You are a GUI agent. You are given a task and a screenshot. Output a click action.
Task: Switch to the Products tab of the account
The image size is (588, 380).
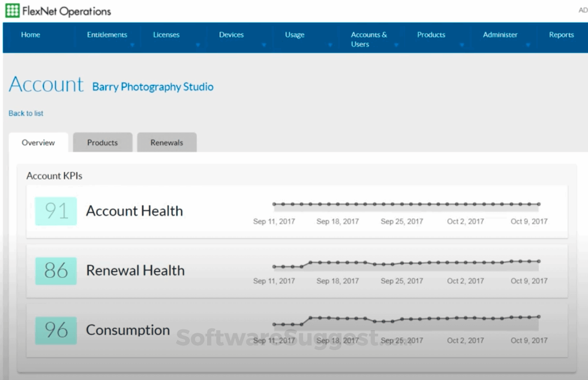[x=102, y=142]
